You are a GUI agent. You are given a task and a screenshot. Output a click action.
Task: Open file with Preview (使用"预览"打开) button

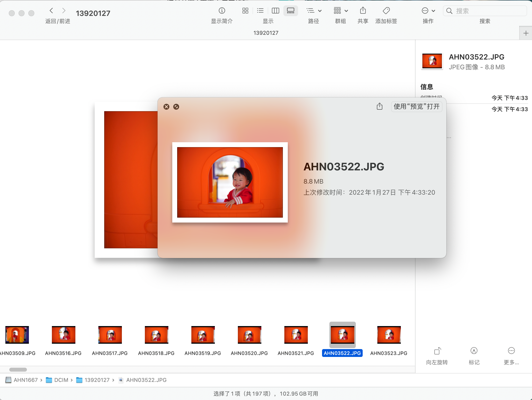click(416, 106)
